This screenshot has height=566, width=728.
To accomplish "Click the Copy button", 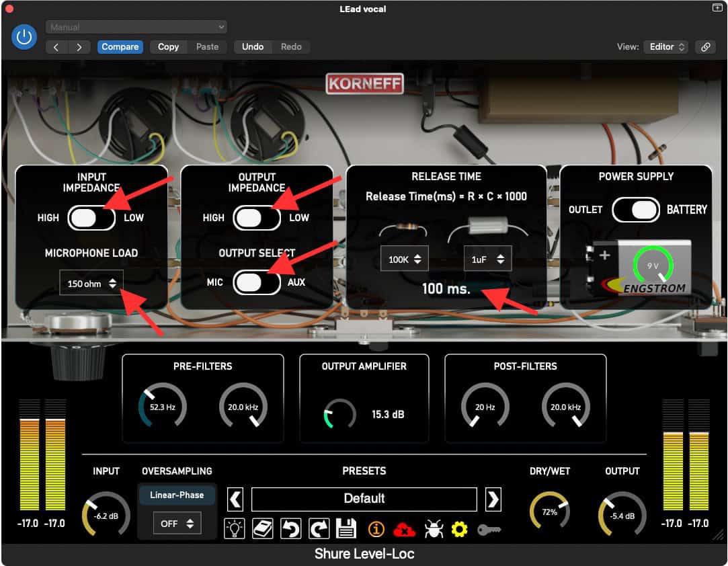I will coord(168,47).
